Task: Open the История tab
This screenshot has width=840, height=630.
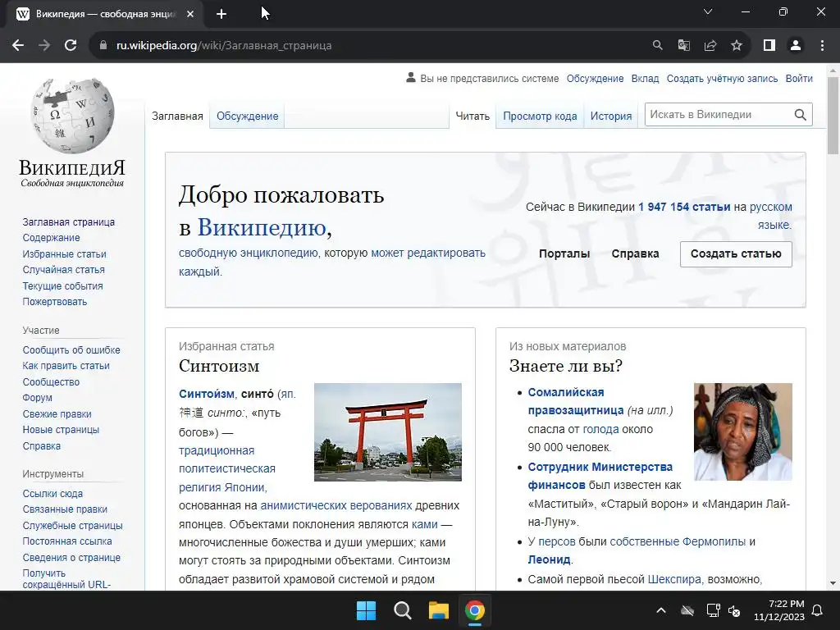Action: point(610,116)
